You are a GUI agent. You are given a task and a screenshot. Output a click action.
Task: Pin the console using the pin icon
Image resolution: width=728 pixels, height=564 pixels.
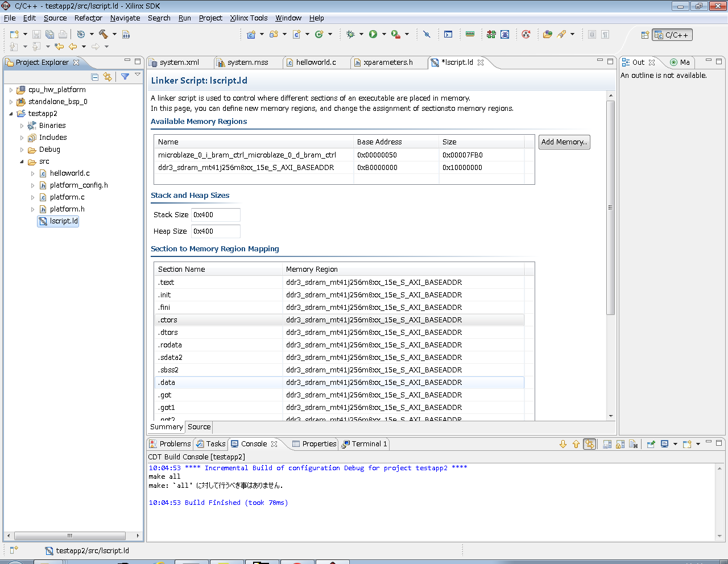(651, 444)
